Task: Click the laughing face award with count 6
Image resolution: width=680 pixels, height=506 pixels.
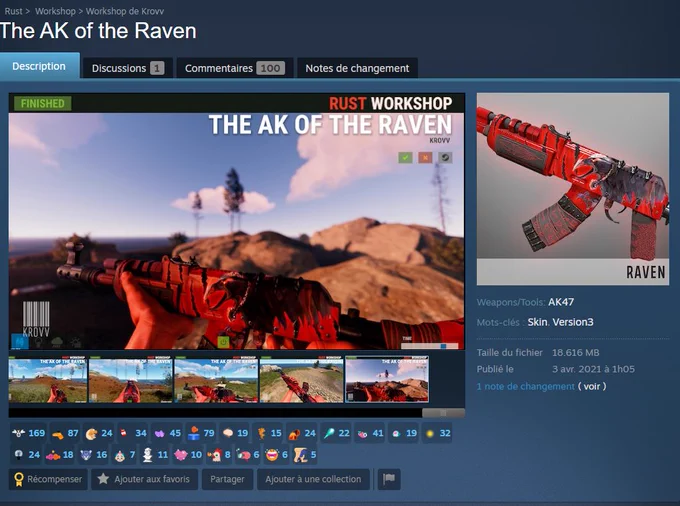Action: (276, 454)
